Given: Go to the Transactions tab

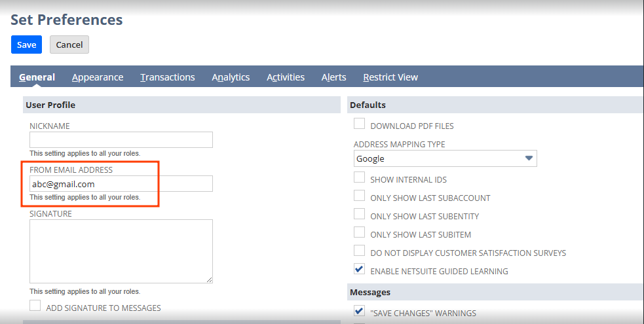Looking at the screenshot, I should pos(167,77).
